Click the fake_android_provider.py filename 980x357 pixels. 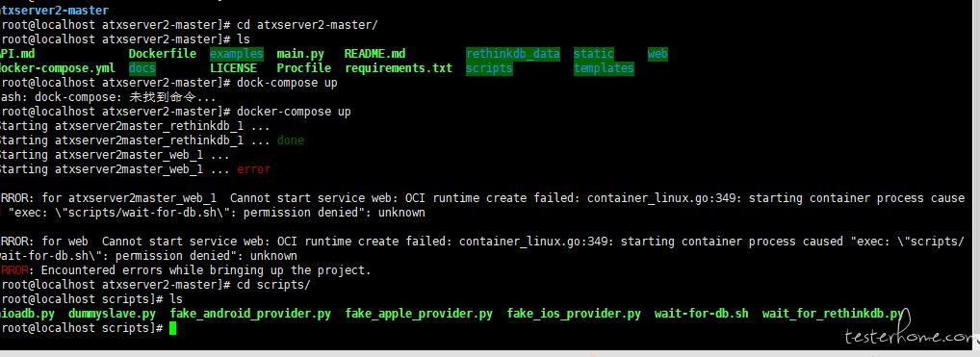pos(250,314)
